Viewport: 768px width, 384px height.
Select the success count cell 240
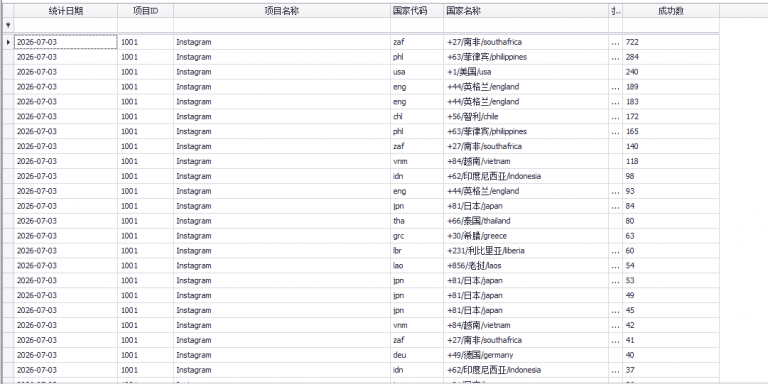(x=671, y=72)
